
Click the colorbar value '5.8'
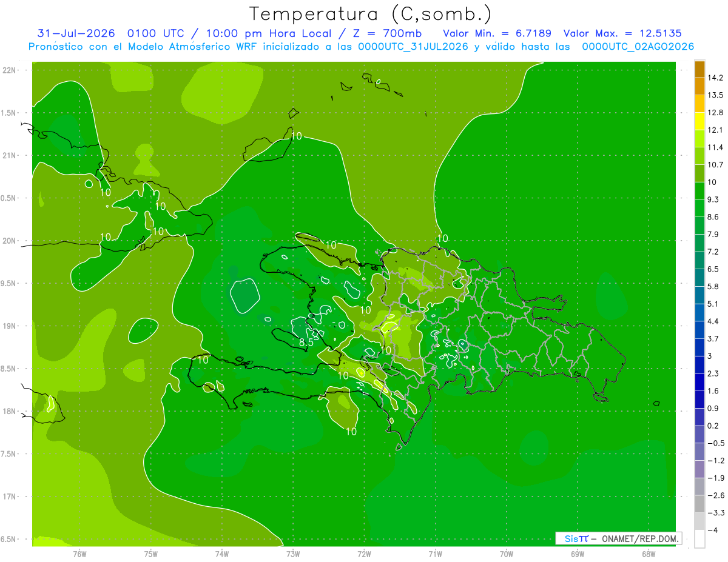[x=713, y=286]
